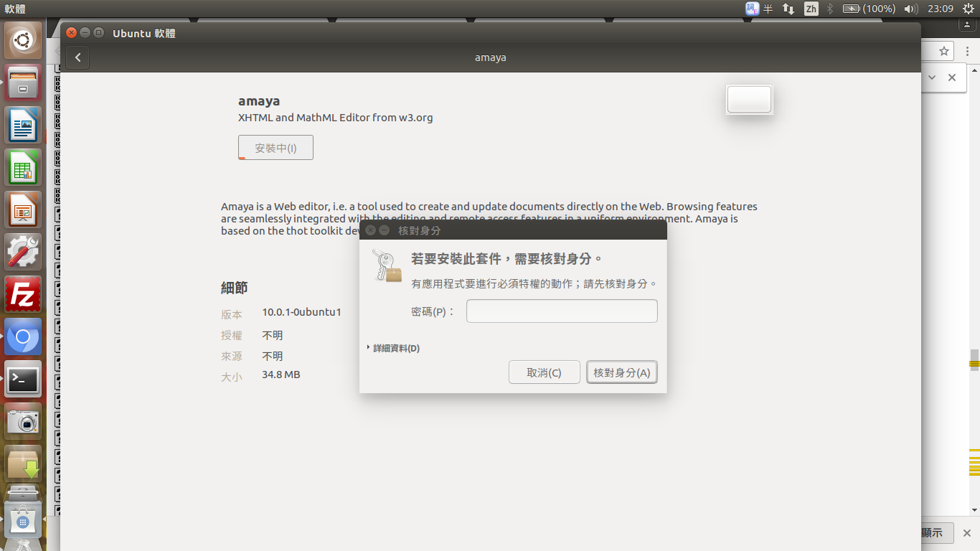980x551 pixels.
Task: Open System Settings wrench-and-gear icon
Action: tap(23, 252)
